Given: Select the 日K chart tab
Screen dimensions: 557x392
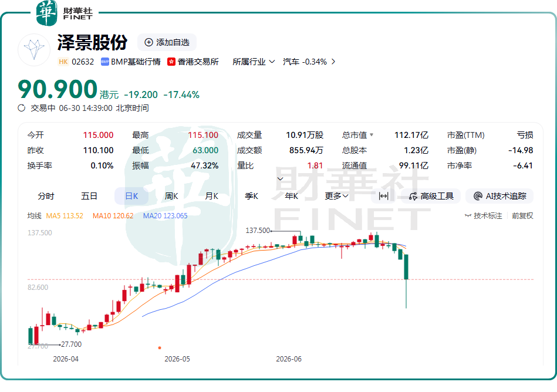Looking at the screenshot, I should click(131, 196).
